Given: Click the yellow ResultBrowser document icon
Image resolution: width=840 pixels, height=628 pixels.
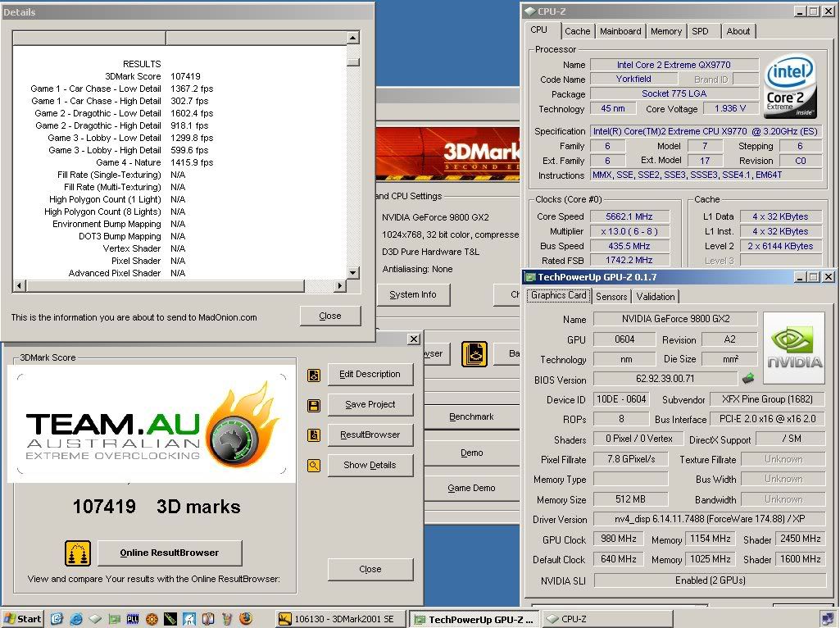Looking at the screenshot, I should pos(314,435).
